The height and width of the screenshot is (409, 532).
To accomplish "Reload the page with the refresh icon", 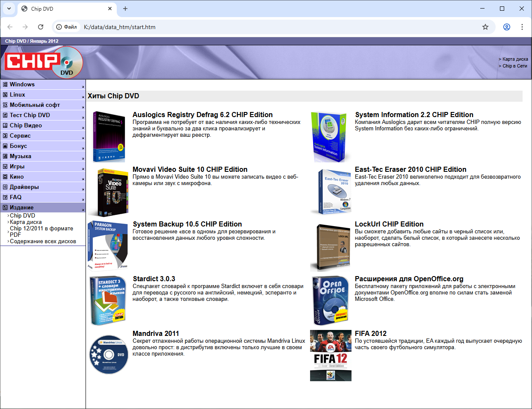I will pos(41,27).
